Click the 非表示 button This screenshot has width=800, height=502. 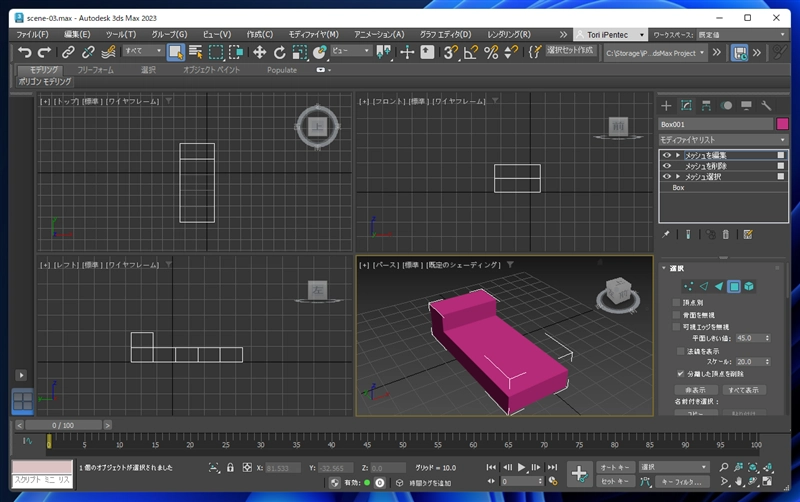coord(695,390)
